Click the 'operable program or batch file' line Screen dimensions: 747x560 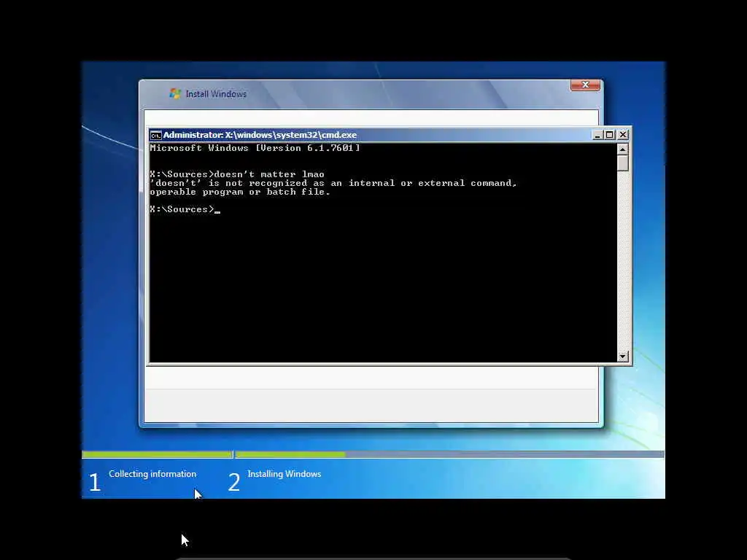click(239, 192)
